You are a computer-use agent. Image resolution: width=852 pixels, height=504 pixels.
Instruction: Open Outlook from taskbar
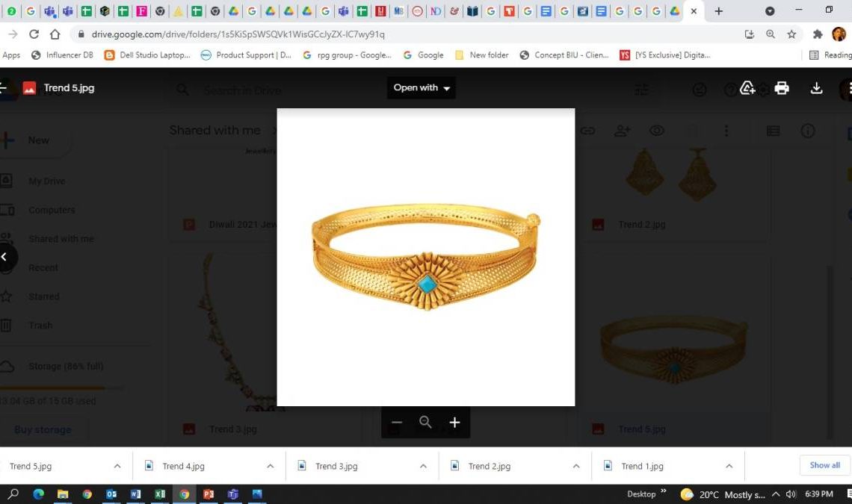pos(111,494)
